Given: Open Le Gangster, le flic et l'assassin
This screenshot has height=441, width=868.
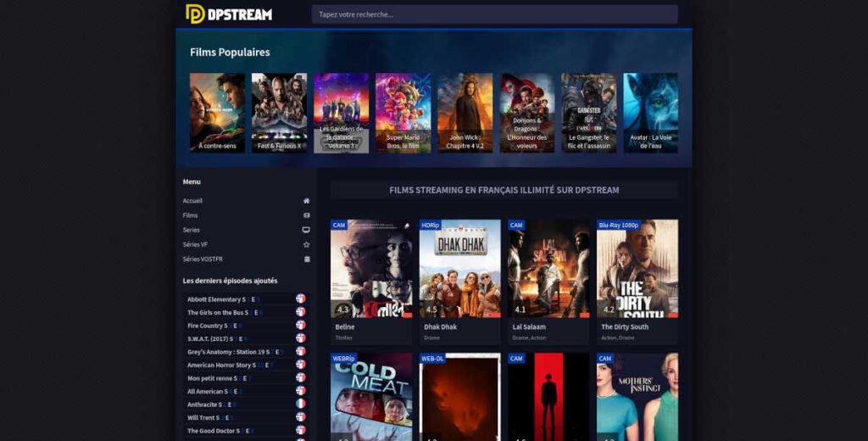Looking at the screenshot, I should click(x=589, y=113).
